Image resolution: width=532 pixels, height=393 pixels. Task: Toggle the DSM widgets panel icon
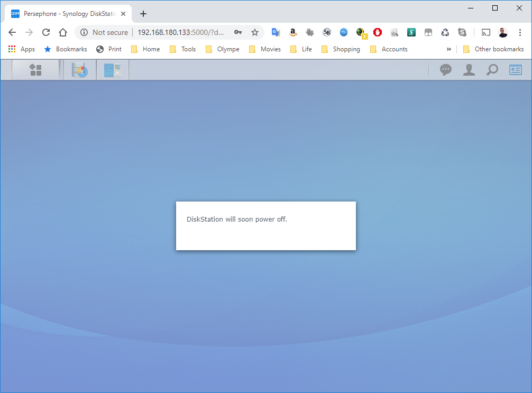tap(516, 70)
